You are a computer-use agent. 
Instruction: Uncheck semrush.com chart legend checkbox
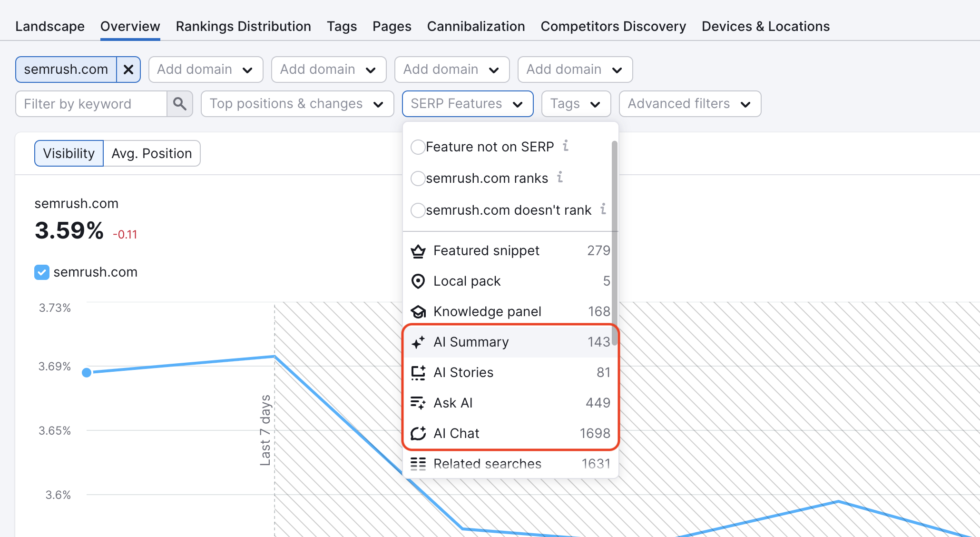[42, 272]
